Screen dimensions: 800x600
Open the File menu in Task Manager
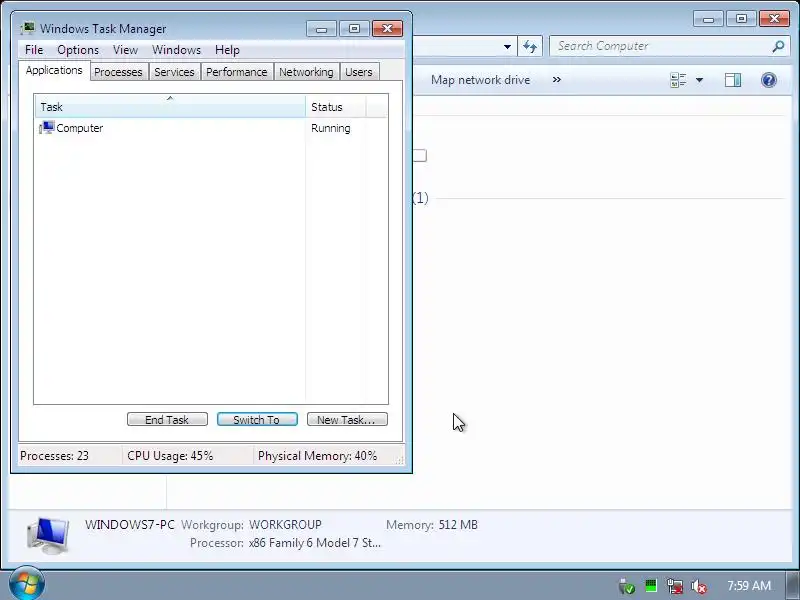coord(34,50)
